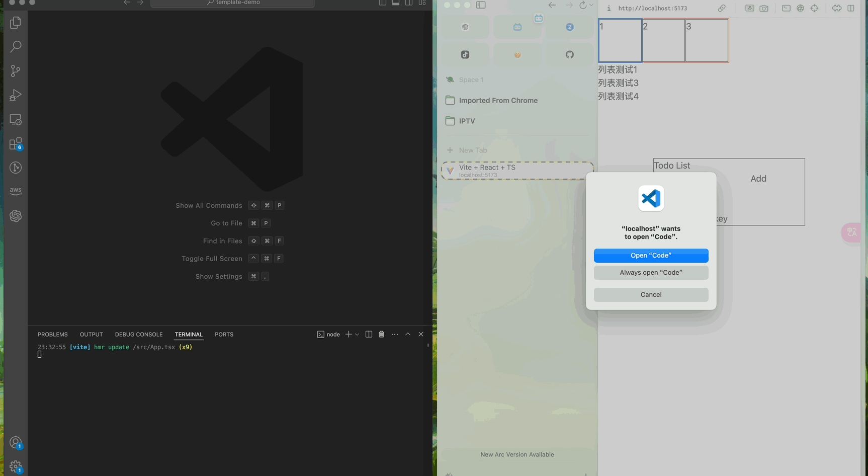
Task: Open the Extensions view with badge 6
Action: tap(16, 144)
